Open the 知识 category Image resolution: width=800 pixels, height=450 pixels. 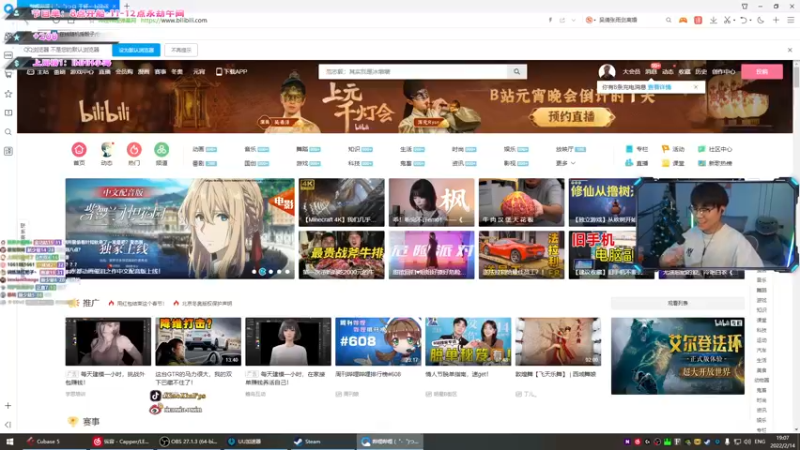coord(354,149)
